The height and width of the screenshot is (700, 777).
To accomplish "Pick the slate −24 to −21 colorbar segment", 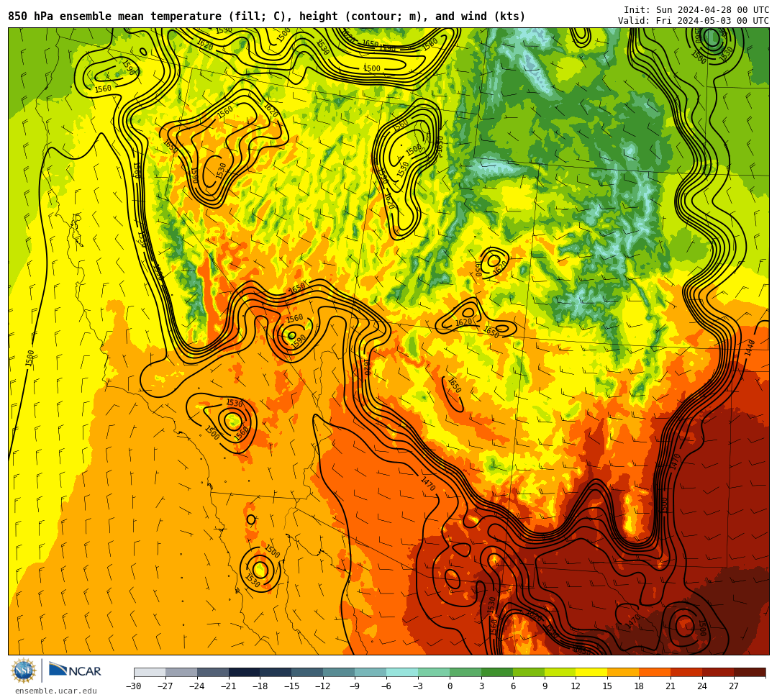I will (213, 672).
